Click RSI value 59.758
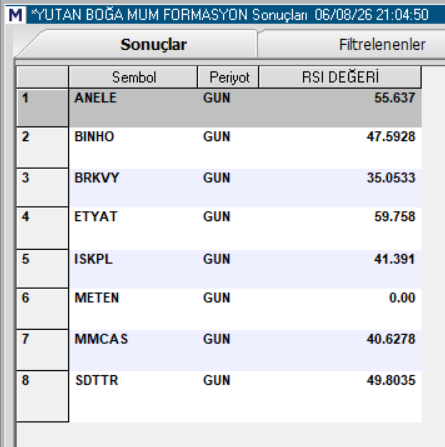Viewport: 445px width, 447px height. 395,217
